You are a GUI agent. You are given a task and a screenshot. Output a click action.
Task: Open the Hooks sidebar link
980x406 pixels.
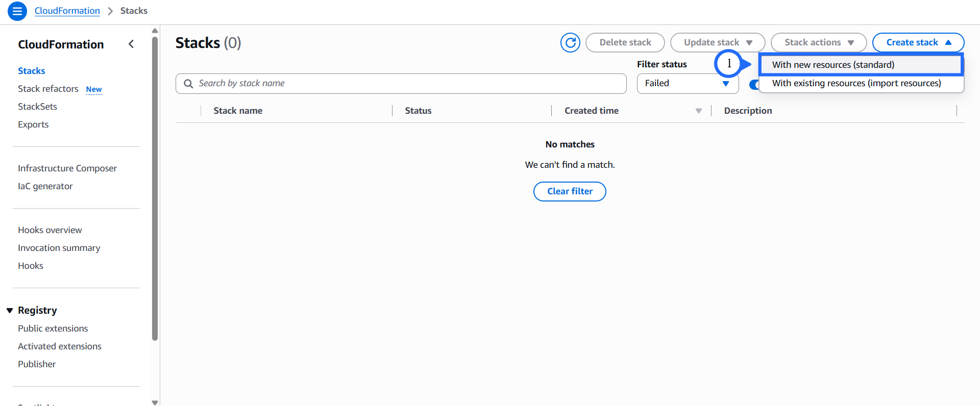tap(31, 266)
